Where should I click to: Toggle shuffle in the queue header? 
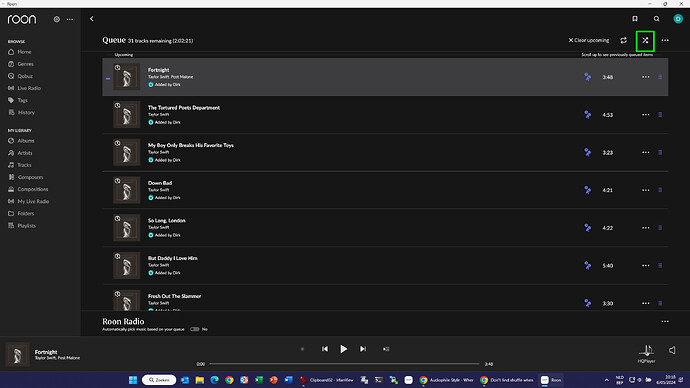click(645, 40)
